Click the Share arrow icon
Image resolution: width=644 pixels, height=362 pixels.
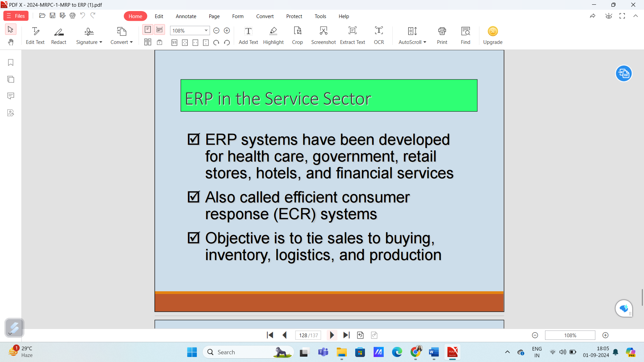593,16
